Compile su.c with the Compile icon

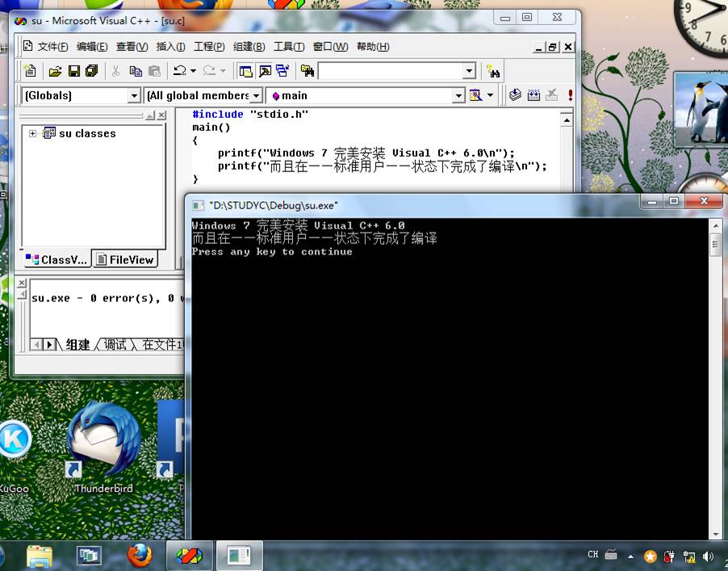(x=515, y=95)
